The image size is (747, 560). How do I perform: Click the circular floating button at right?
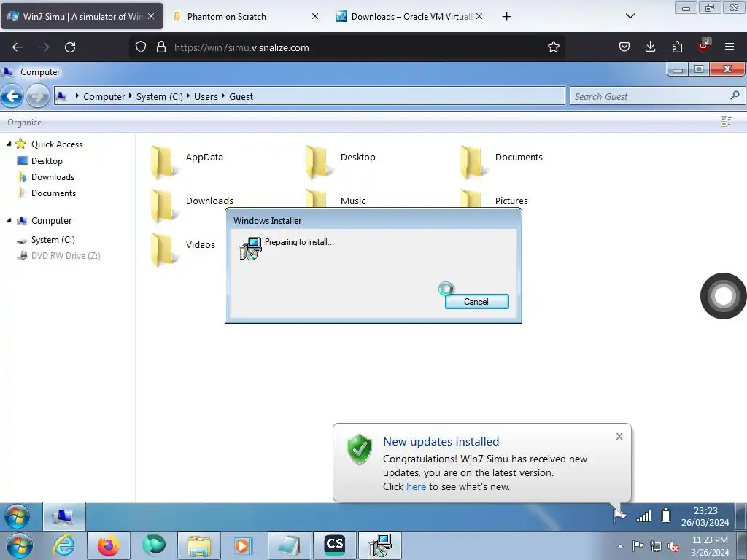point(723,296)
